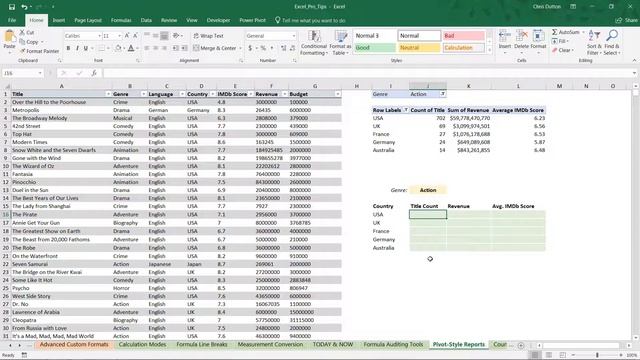Image resolution: width=640 pixels, height=360 pixels.
Task: Switch to the Formulas ribbon tab
Action: point(121,20)
